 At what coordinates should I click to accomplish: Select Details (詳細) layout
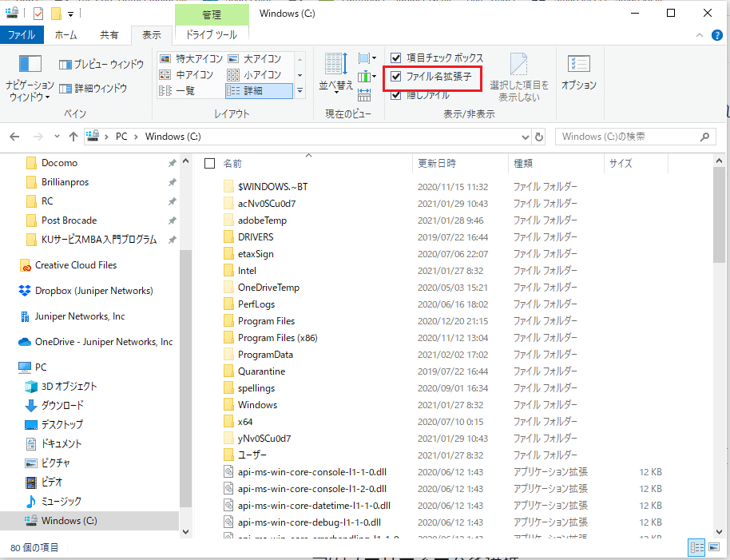[259, 91]
